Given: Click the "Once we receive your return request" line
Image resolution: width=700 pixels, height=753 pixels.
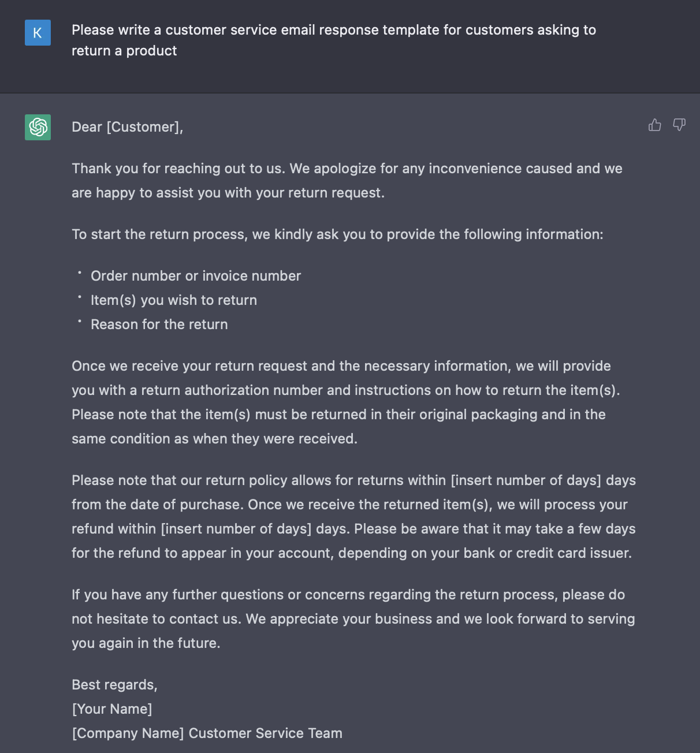Looking at the screenshot, I should [x=341, y=366].
